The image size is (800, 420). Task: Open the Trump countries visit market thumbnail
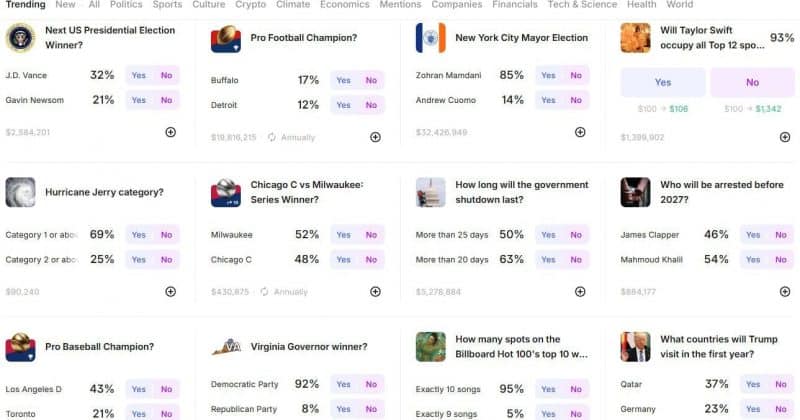point(635,347)
